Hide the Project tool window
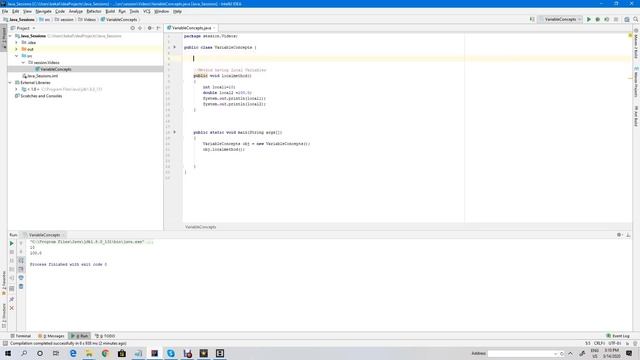640x360 pixels. (x=158, y=28)
